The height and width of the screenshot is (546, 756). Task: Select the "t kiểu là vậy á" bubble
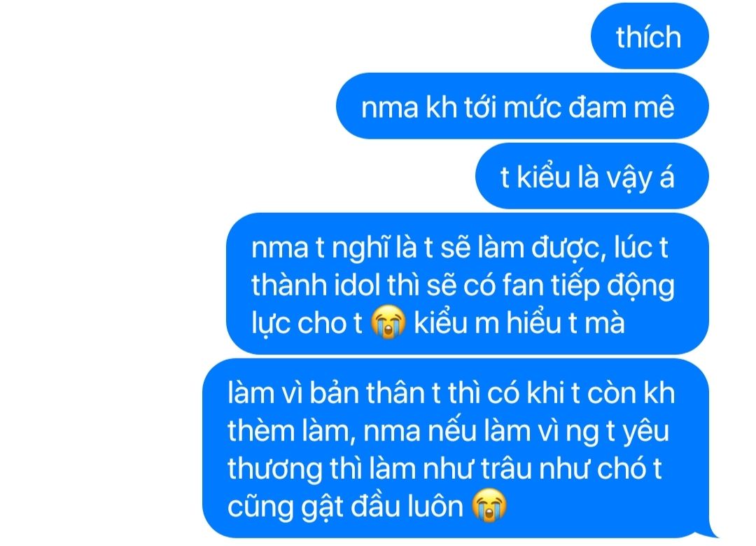591,176
